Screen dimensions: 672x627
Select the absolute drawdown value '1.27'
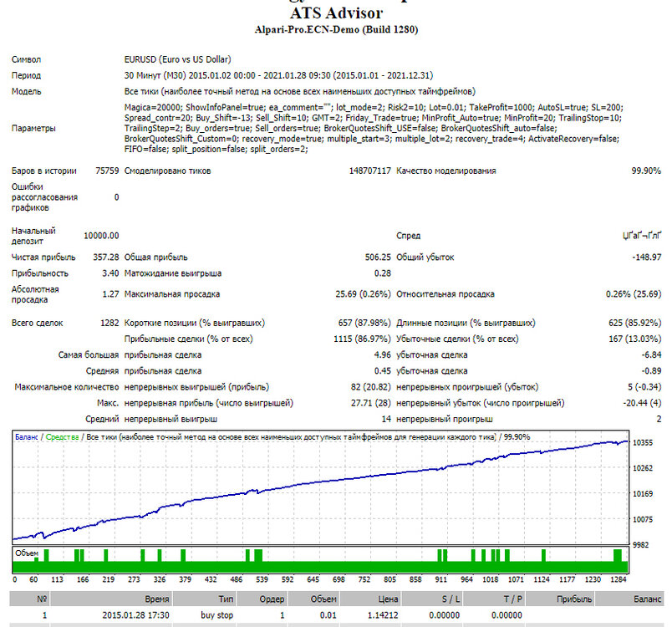coord(110,294)
